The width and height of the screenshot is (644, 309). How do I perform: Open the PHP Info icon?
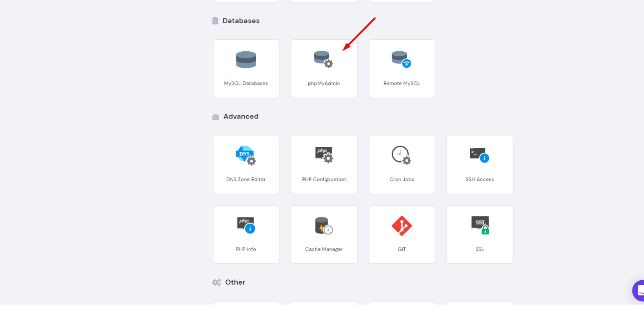pyautogui.click(x=246, y=225)
